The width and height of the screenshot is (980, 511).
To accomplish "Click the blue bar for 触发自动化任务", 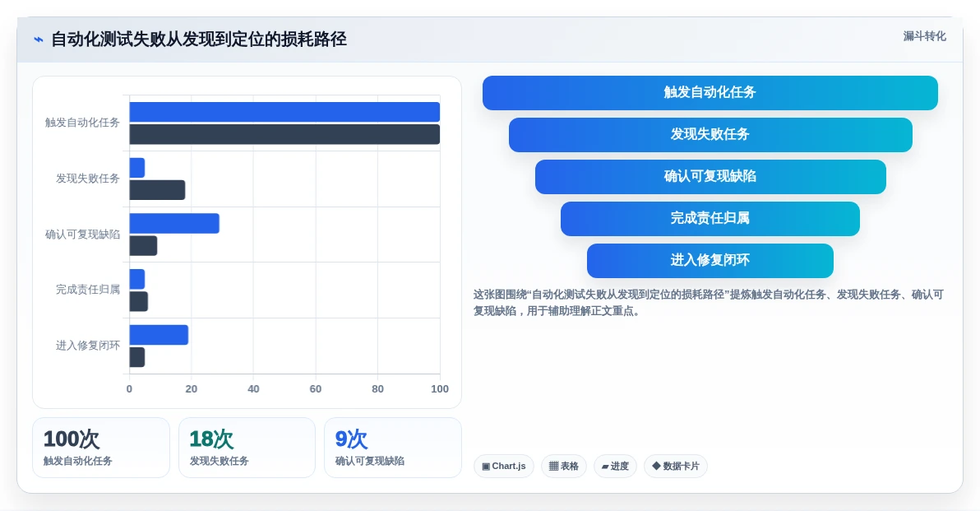I will [x=284, y=112].
